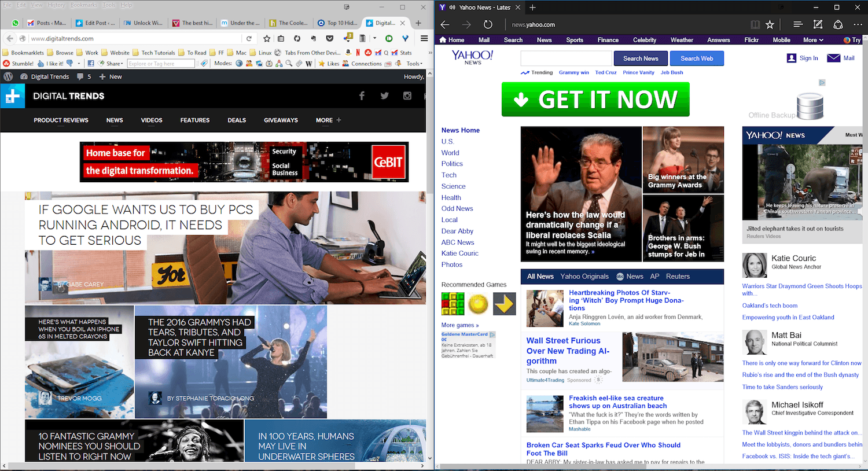The width and height of the screenshot is (868, 471).
Task: Click the Search Web button
Action: tap(697, 58)
